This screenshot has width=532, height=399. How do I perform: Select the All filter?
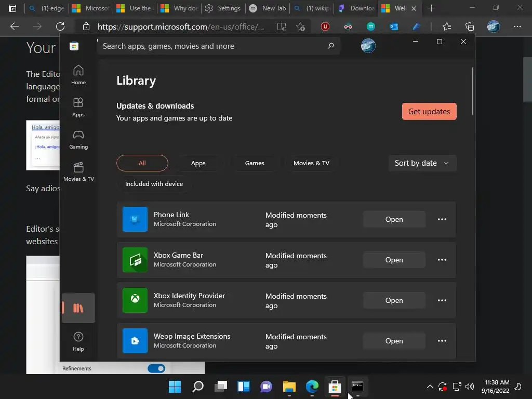(x=142, y=163)
